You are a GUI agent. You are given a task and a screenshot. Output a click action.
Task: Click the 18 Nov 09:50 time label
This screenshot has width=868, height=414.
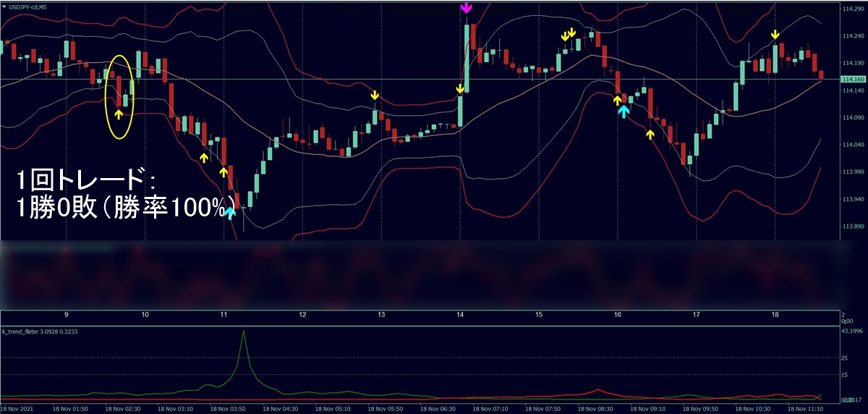click(700, 408)
